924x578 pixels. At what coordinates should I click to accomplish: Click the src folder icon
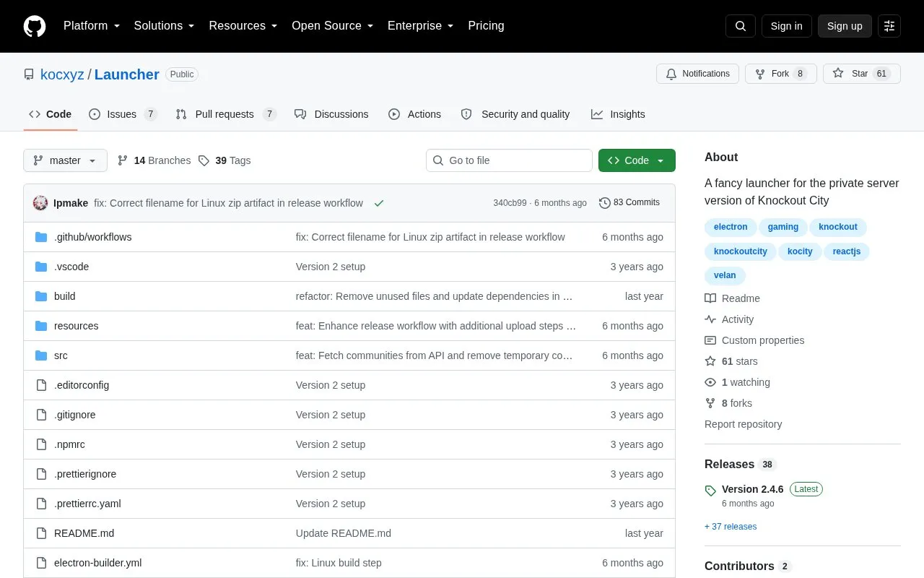(x=41, y=355)
